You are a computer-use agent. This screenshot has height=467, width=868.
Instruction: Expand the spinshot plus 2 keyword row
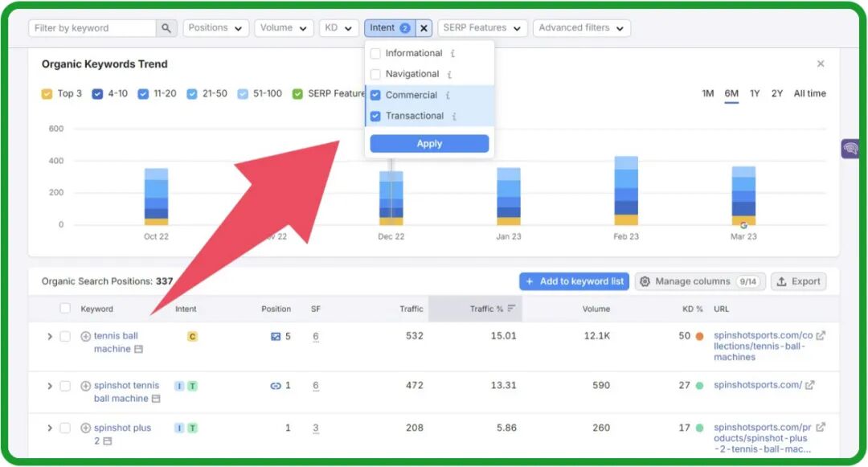coord(50,428)
